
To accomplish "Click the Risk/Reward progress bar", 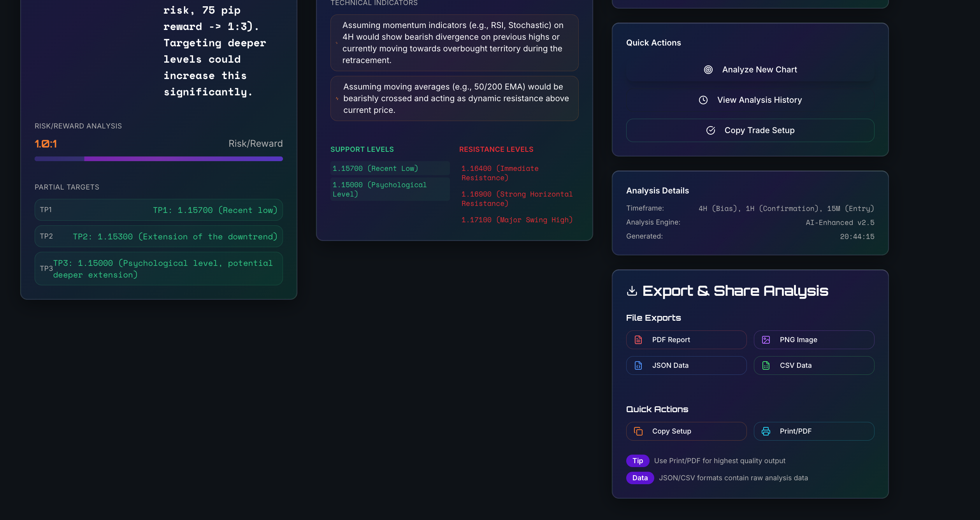I will pos(158,159).
